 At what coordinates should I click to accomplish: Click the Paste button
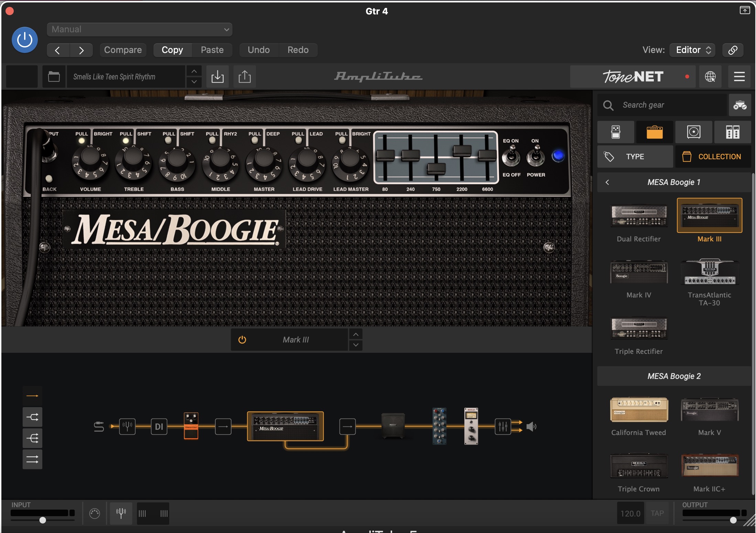click(212, 50)
